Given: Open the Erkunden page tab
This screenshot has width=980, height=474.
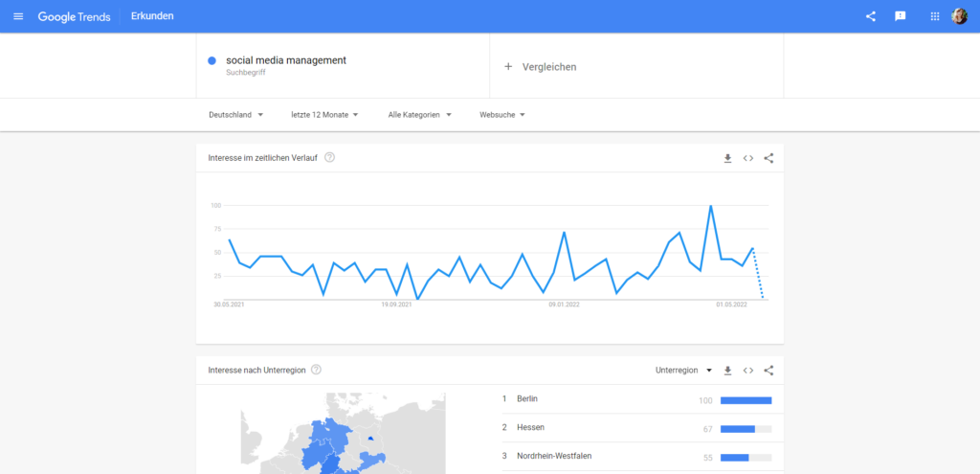Looking at the screenshot, I should tap(152, 16).
